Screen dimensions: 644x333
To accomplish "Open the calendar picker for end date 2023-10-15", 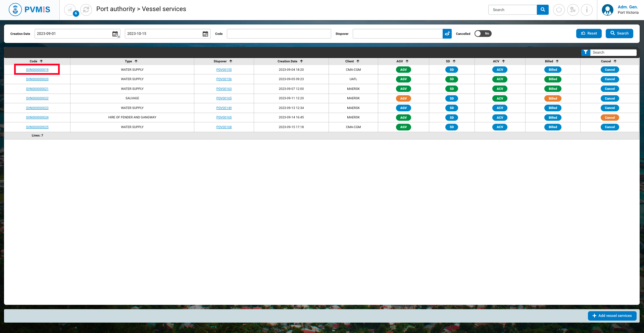I will [x=205, y=34].
